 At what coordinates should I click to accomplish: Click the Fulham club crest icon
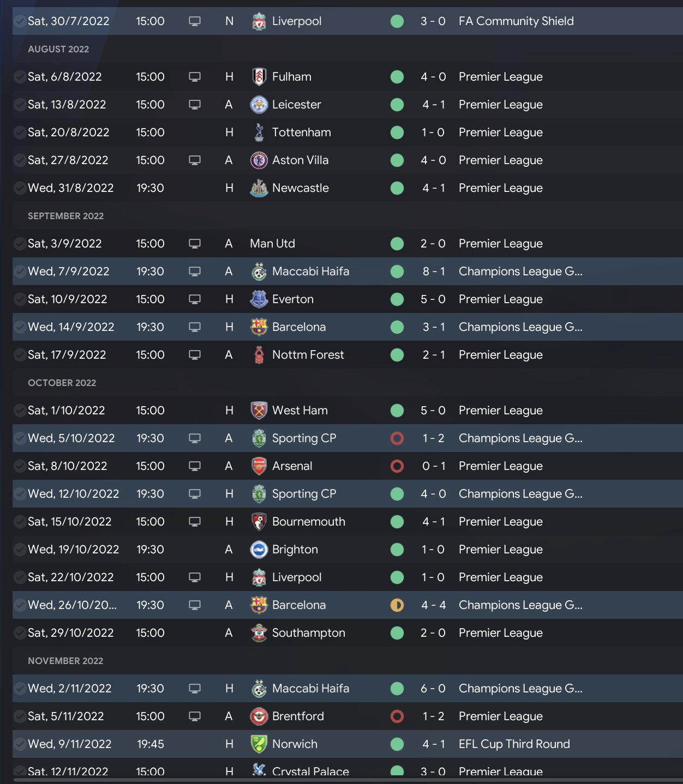[x=259, y=77]
